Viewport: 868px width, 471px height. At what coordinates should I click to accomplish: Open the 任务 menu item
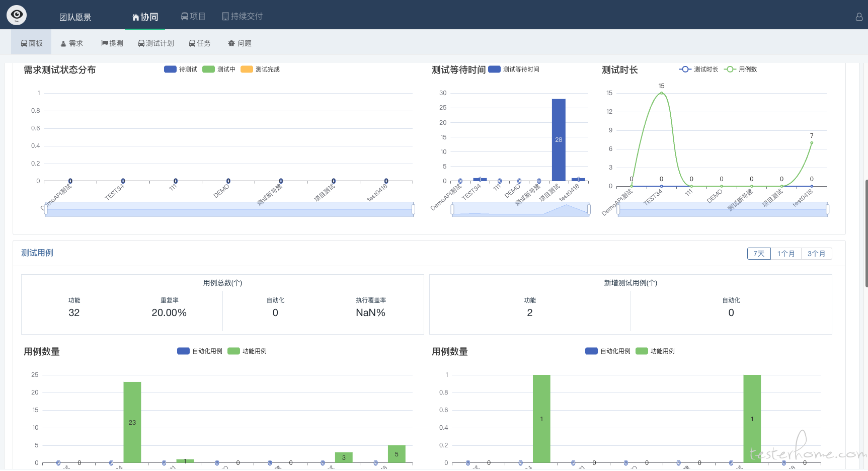point(200,43)
